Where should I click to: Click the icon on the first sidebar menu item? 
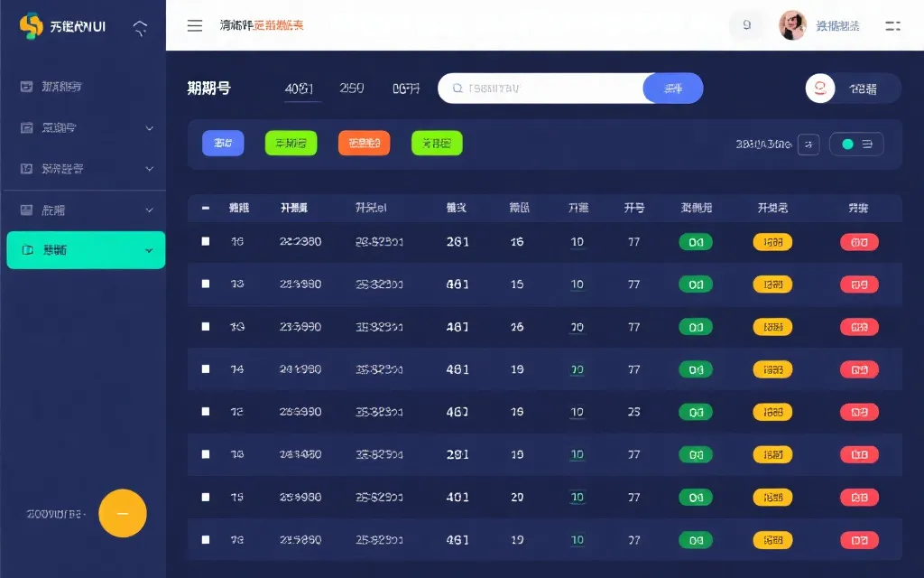point(27,86)
